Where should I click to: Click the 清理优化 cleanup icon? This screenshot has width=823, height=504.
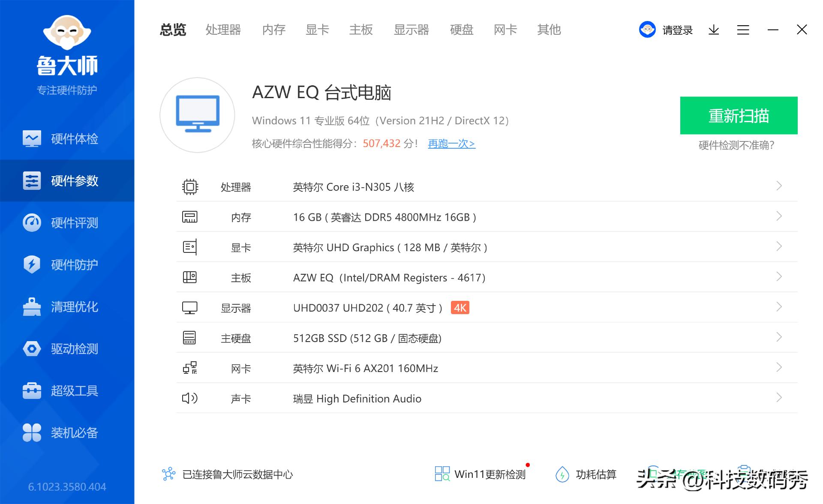[31, 306]
